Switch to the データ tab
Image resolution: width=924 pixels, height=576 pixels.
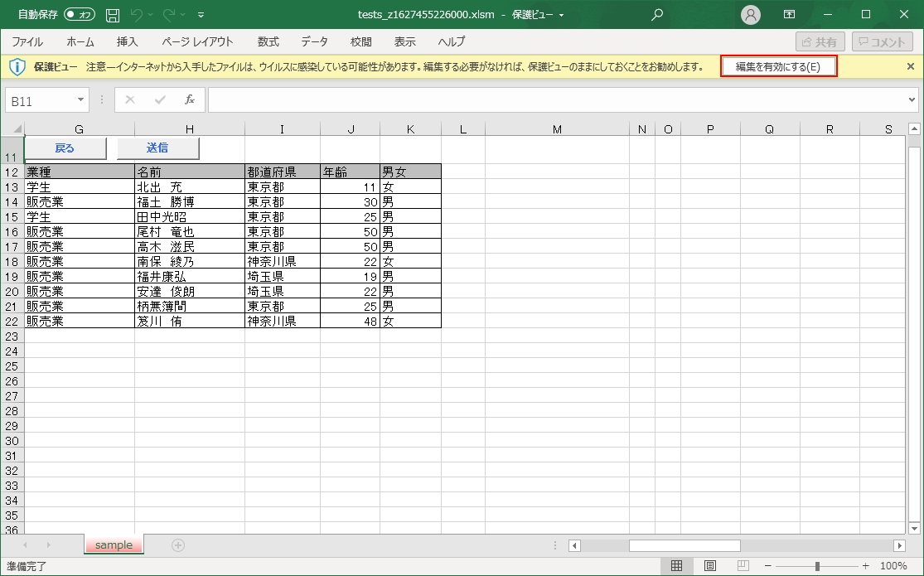[x=315, y=42]
